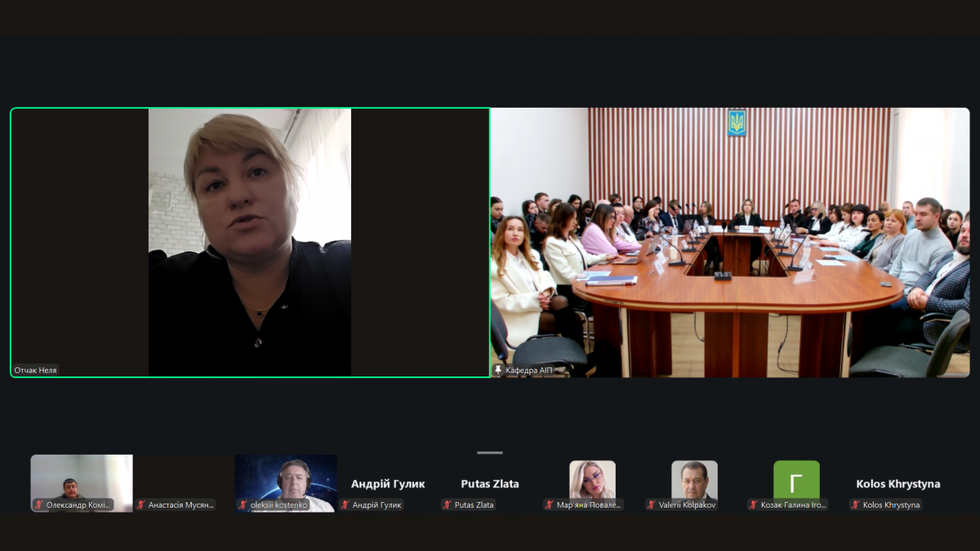Click the Кафедра АІП name label
The width and height of the screenshot is (980, 551).
(x=528, y=371)
